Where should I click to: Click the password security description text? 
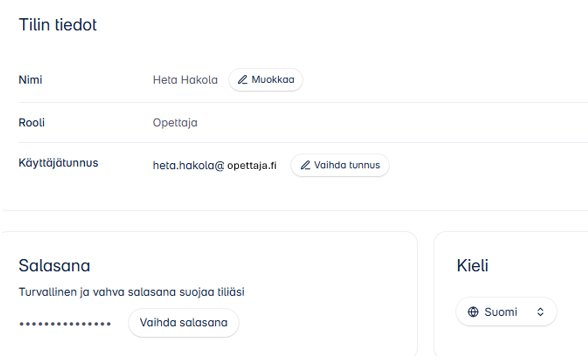click(132, 292)
